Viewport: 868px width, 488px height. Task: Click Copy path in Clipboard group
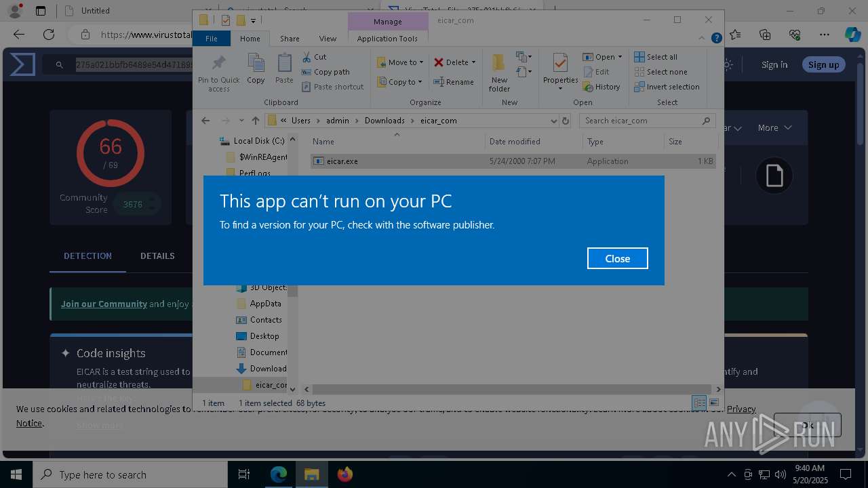(x=325, y=72)
